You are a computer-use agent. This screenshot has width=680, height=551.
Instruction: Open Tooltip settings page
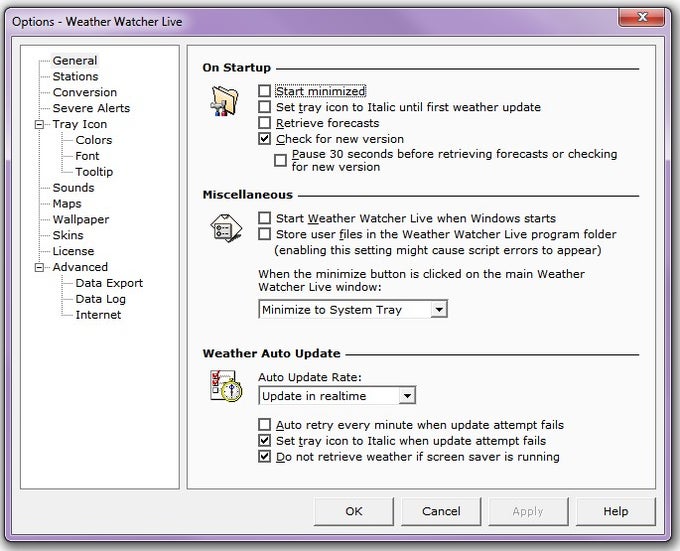click(x=94, y=172)
